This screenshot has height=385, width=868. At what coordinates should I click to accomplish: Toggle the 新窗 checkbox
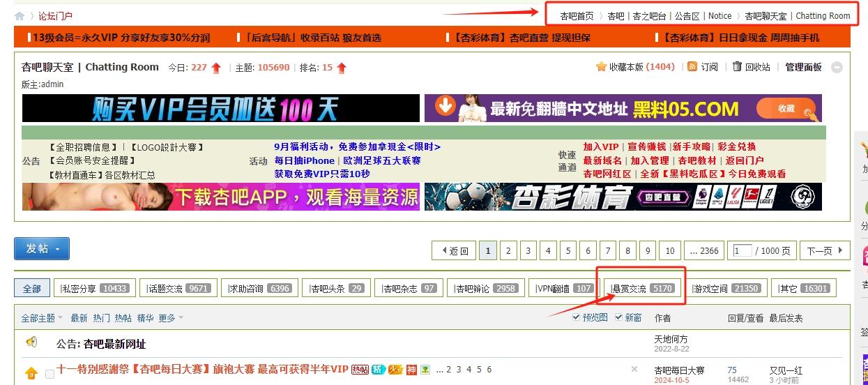618,317
